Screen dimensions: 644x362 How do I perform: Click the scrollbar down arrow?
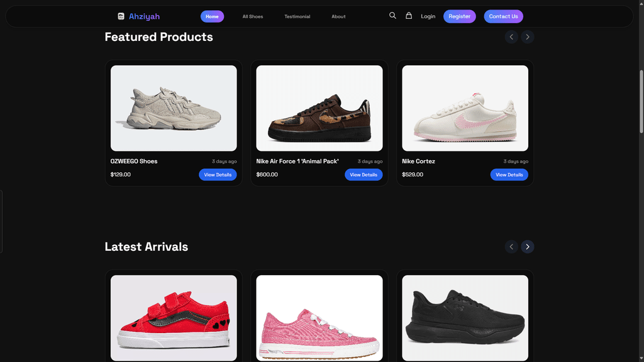(641, 359)
